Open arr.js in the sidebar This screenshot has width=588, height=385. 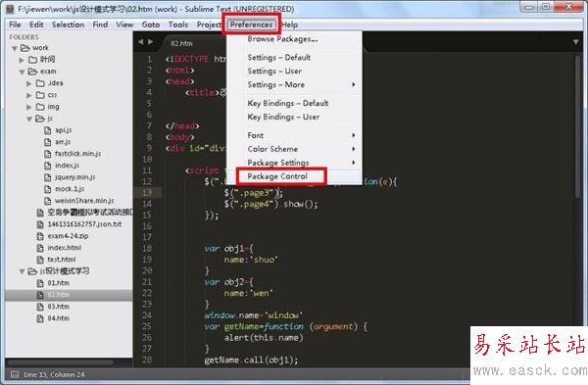tap(63, 142)
